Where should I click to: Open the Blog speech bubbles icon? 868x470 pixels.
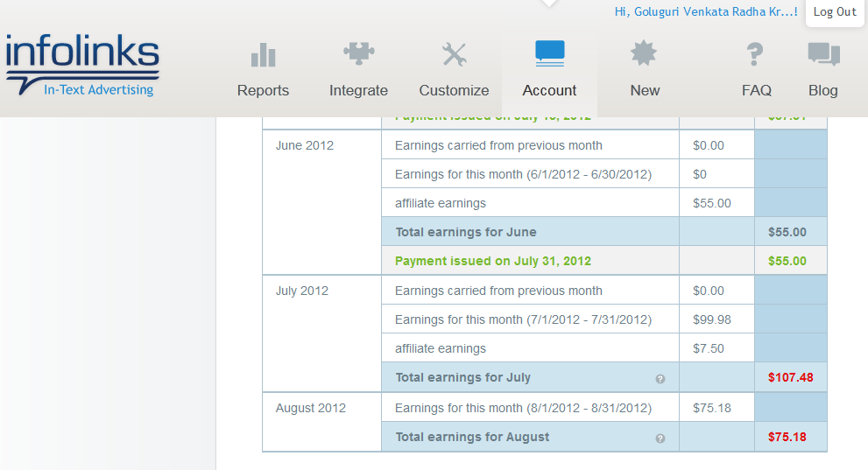tap(823, 54)
